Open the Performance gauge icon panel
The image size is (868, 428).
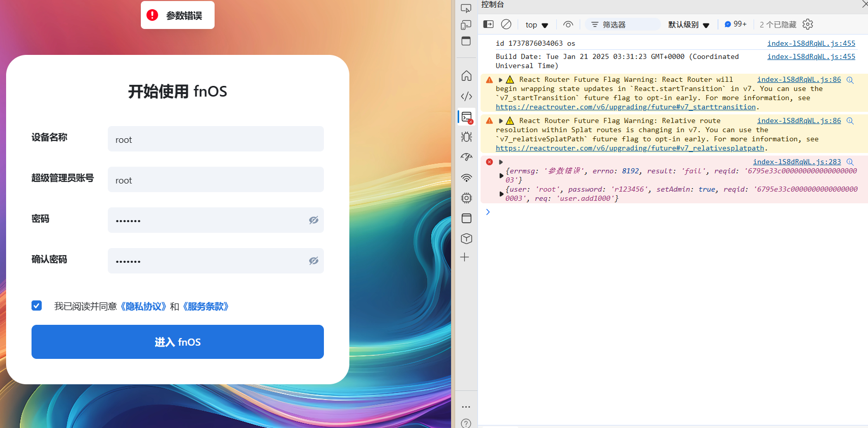pyautogui.click(x=466, y=157)
